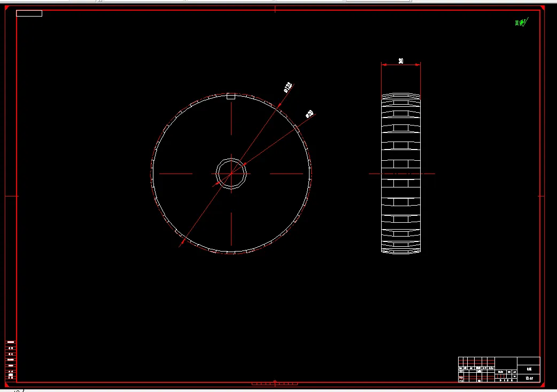The image size is (557, 392).
Task: Select the ø20 bore dimension text
Action: coord(310,114)
